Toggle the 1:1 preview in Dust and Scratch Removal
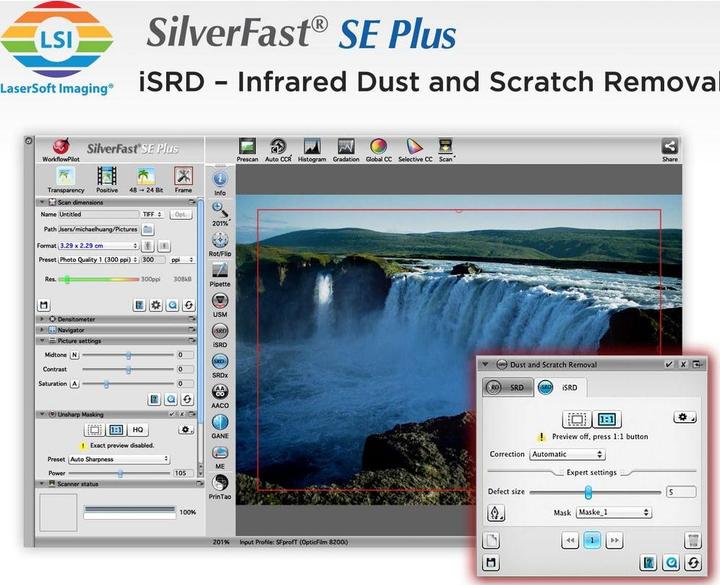Image resolution: width=720 pixels, height=585 pixels. point(607,419)
